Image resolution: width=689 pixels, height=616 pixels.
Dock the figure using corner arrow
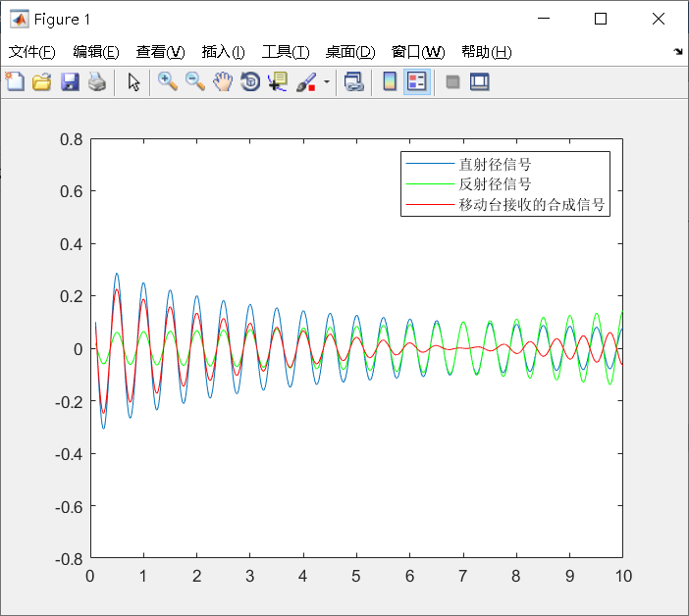pyautogui.click(x=678, y=52)
